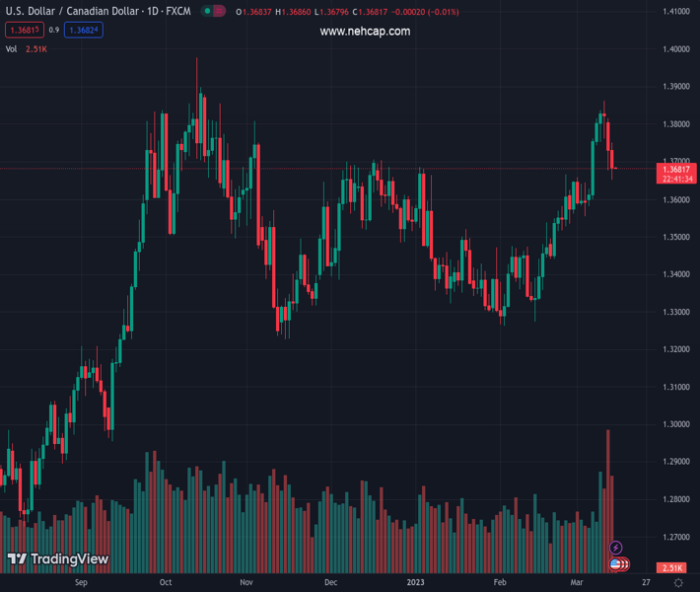Viewport: 700px width, 592px height.
Task: Click the tallest red volume bar in March
Action: (x=607, y=493)
